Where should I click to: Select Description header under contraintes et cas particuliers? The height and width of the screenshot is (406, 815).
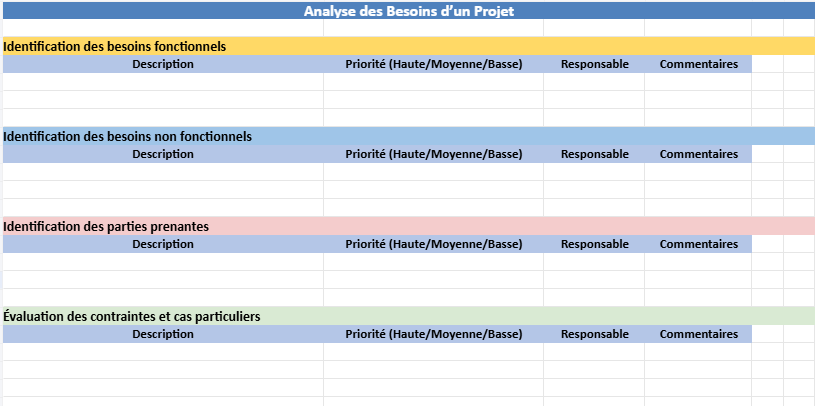[x=163, y=334]
